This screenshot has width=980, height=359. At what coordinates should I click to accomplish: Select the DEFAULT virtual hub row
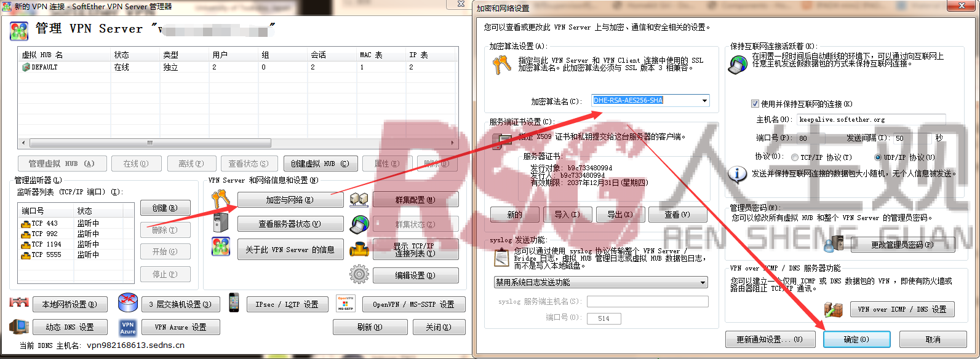238,67
